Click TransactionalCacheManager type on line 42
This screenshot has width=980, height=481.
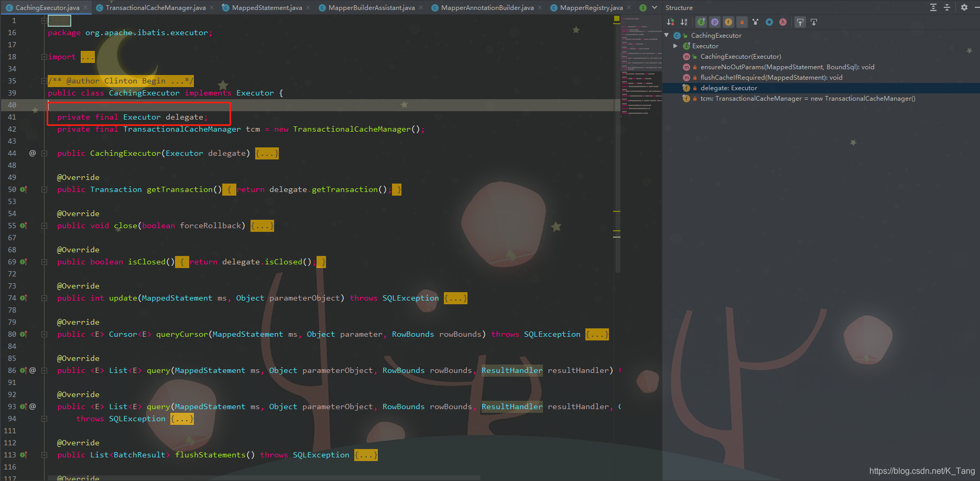pos(182,129)
